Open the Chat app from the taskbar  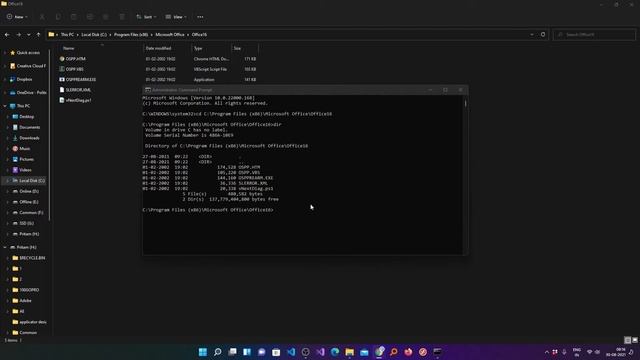click(262, 352)
